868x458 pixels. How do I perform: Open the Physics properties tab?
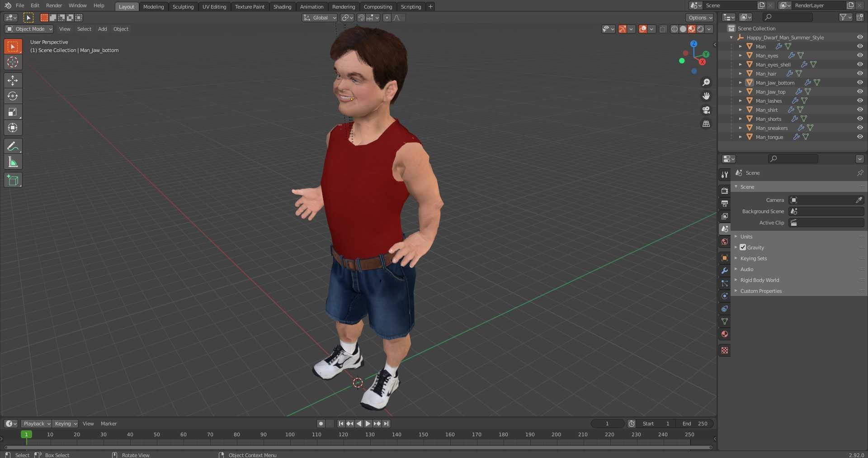pyautogui.click(x=725, y=296)
